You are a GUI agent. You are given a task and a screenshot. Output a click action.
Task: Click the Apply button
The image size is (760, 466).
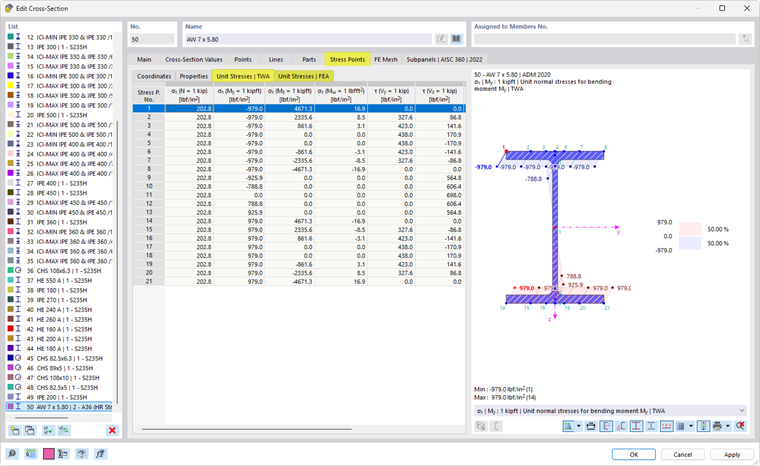732,454
